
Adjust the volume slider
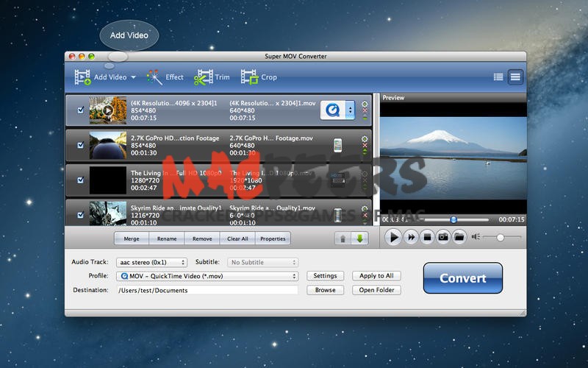pos(501,237)
